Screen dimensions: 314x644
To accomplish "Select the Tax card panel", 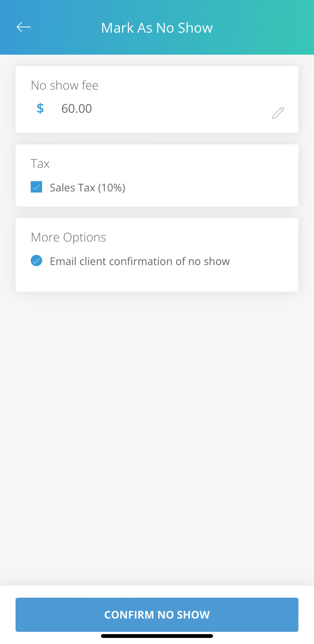I will coord(157,175).
